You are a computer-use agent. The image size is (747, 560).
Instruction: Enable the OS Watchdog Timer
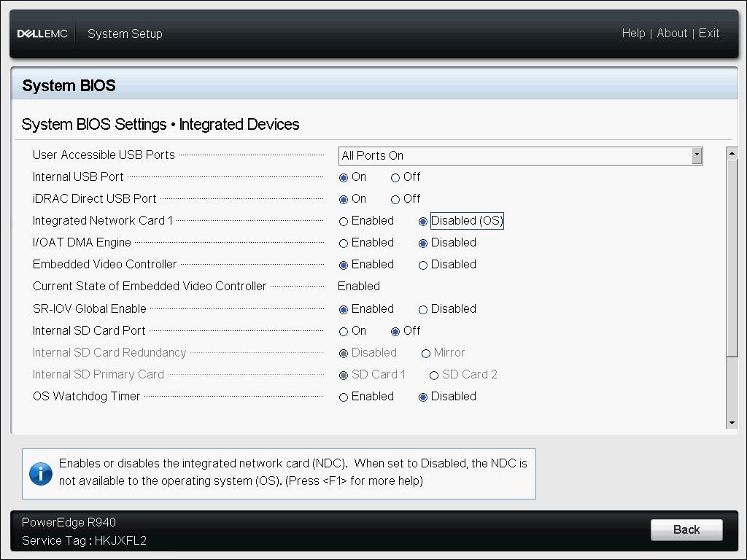(344, 397)
